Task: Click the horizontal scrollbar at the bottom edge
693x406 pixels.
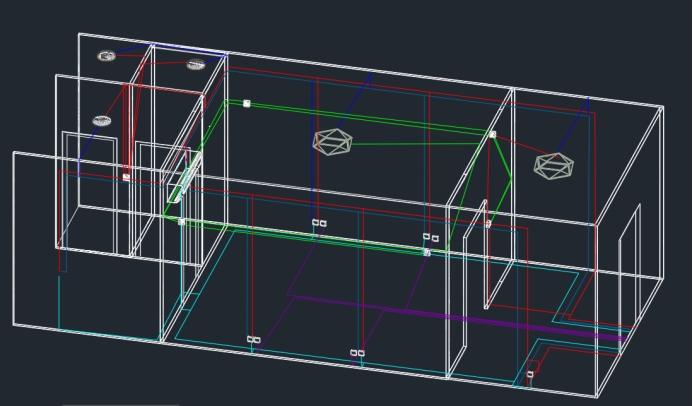Action: pos(120,404)
